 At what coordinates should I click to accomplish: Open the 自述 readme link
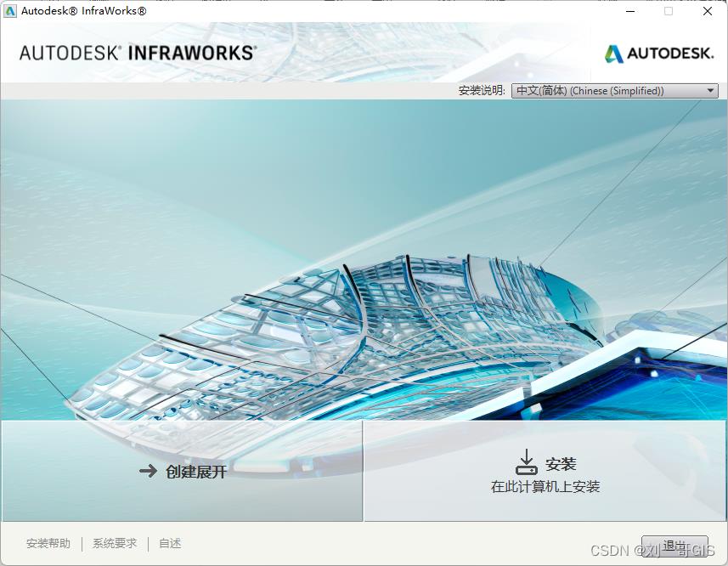[170, 543]
